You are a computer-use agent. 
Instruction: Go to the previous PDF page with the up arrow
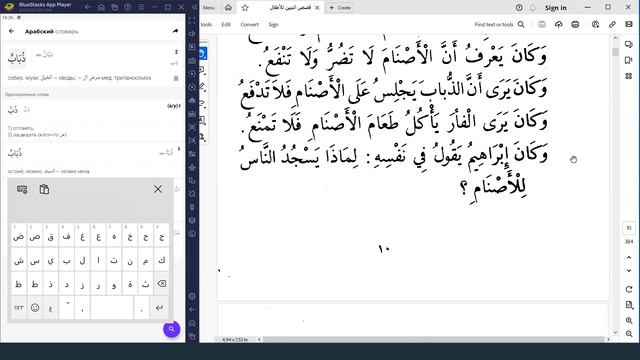629,257
